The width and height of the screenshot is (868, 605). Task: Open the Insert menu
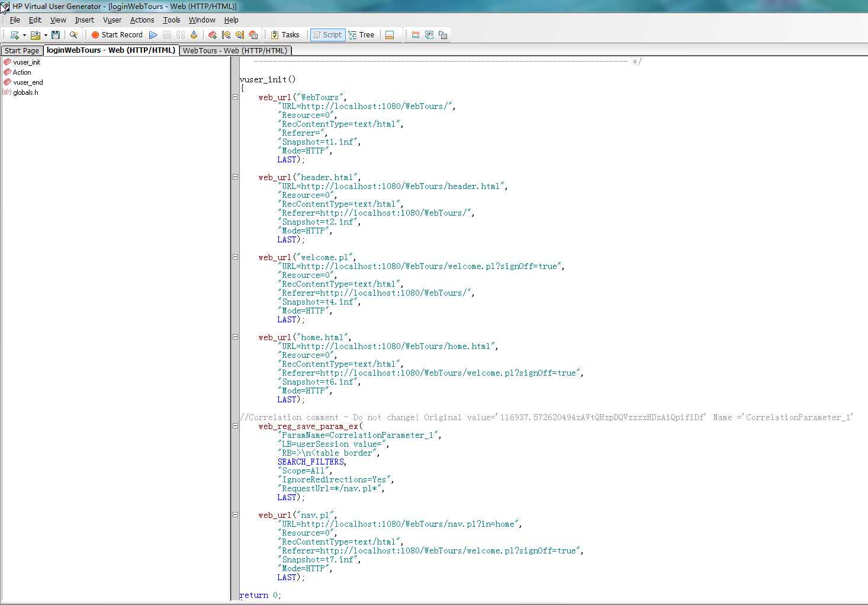click(85, 20)
